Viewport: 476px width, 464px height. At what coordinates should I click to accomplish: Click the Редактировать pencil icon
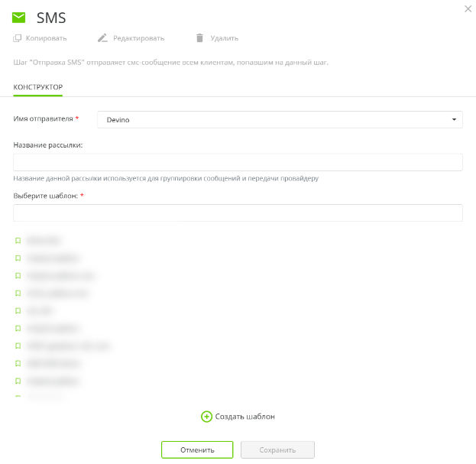(102, 38)
